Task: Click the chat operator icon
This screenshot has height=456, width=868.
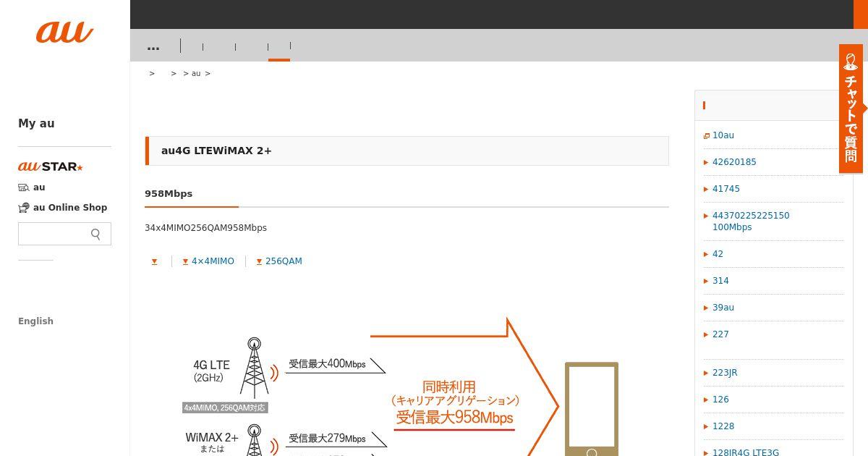Action: [851, 61]
